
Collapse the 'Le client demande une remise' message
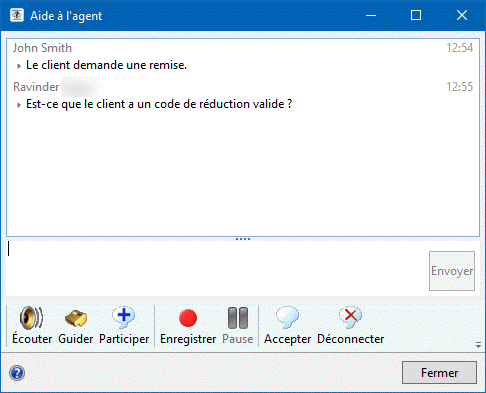[x=19, y=66]
